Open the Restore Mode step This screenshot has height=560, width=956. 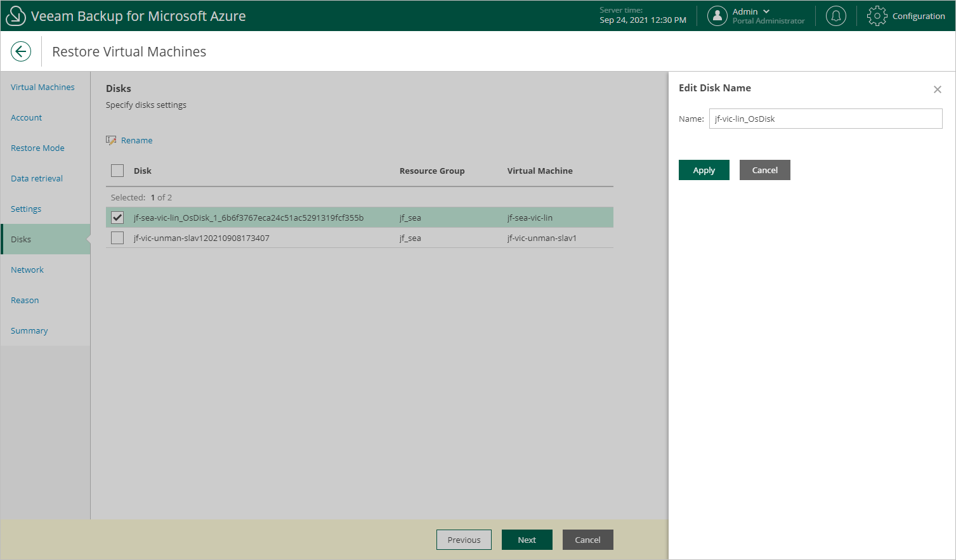[x=37, y=148]
